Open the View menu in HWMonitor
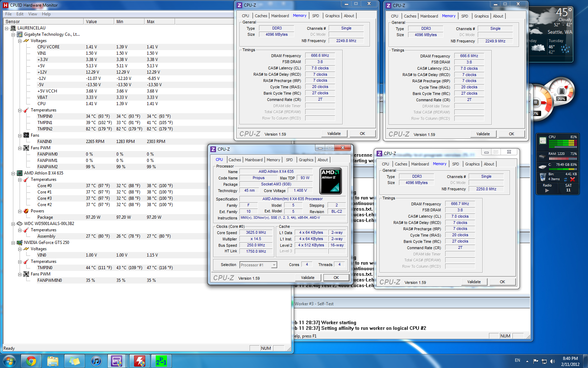 pyautogui.click(x=33, y=14)
